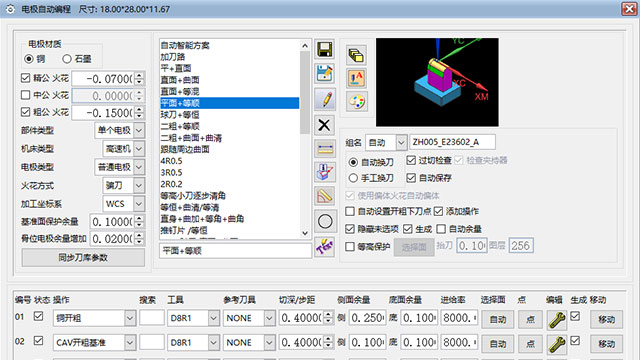The height and width of the screenshot is (360, 640).
Task: Enable the 自动余量 checkbox
Action: click(441, 229)
